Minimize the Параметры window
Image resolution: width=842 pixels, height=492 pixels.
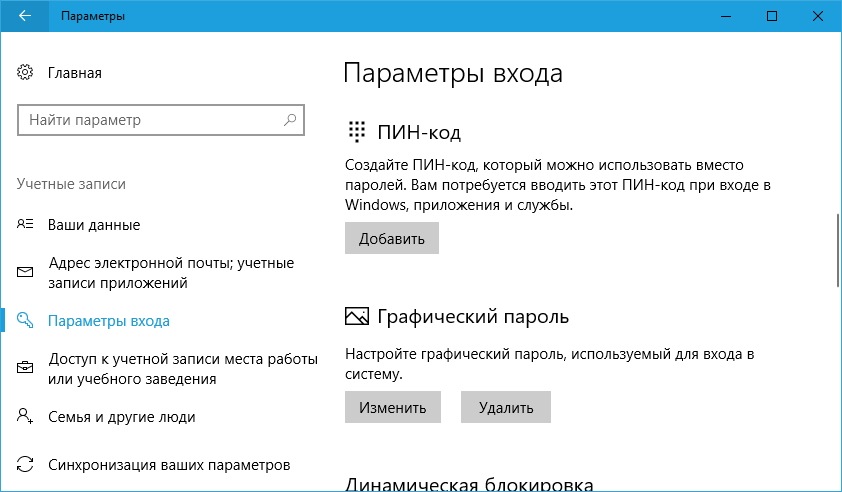(726, 16)
